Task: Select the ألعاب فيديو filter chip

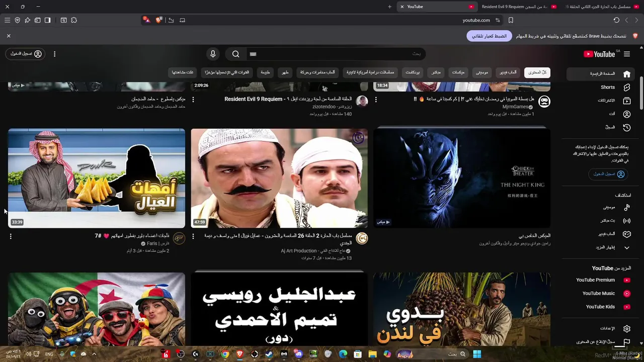Action: [x=508, y=72]
